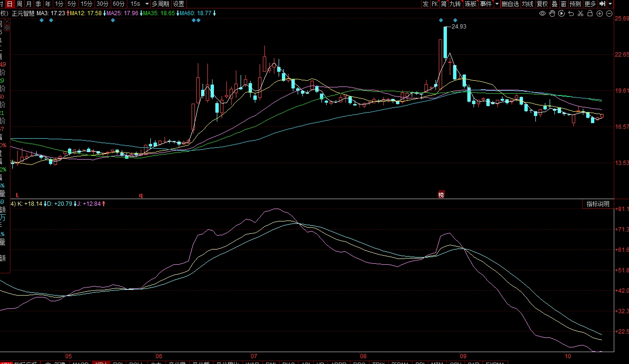
Task: Toggle the 复权 adjustment option
Action: (x=542, y=4)
